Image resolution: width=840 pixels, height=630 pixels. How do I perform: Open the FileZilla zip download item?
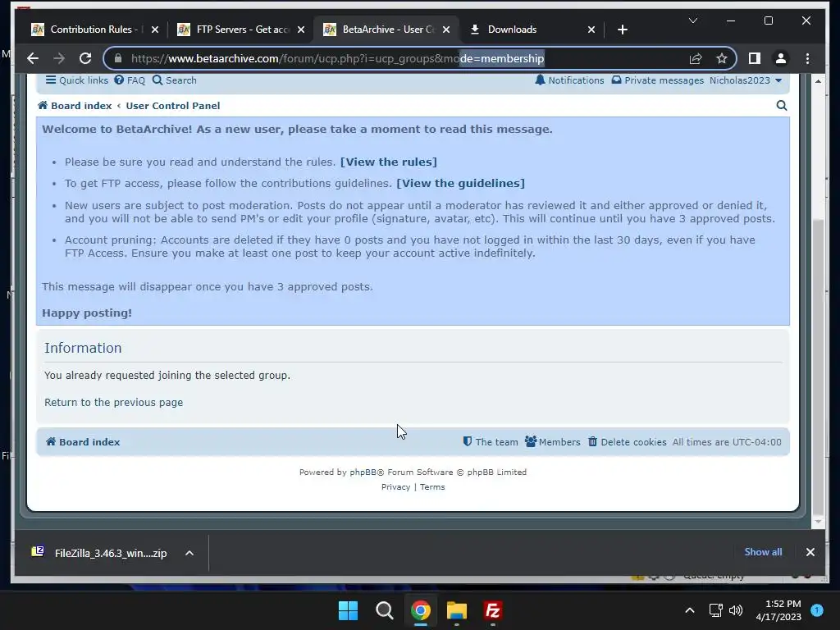coord(99,553)
